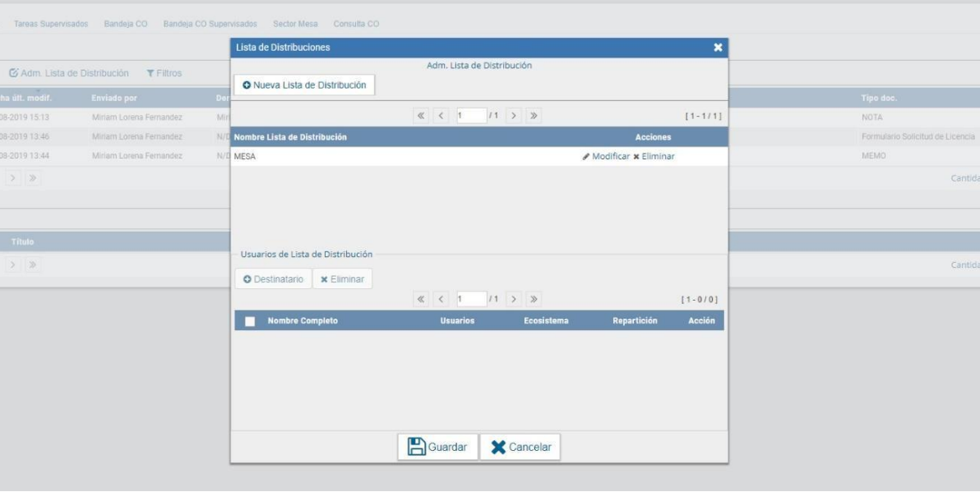
Task: Select the MESA distribution list row
Action: click(370, 157)
